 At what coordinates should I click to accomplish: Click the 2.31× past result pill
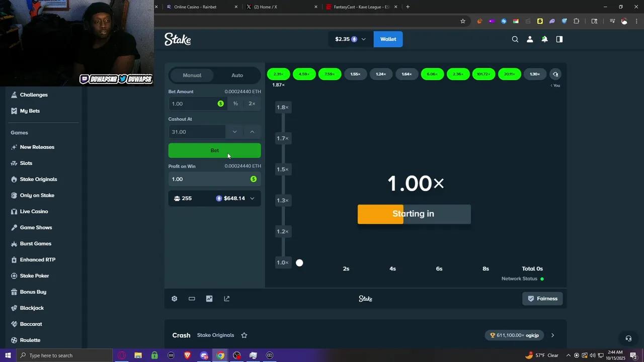click(x=278, y=74)
